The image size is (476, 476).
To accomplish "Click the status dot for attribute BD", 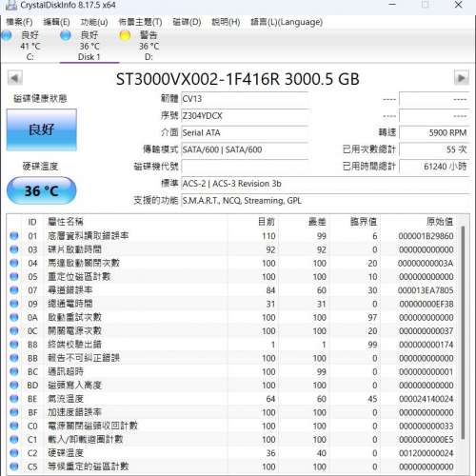I will click(x=14, y=385).
